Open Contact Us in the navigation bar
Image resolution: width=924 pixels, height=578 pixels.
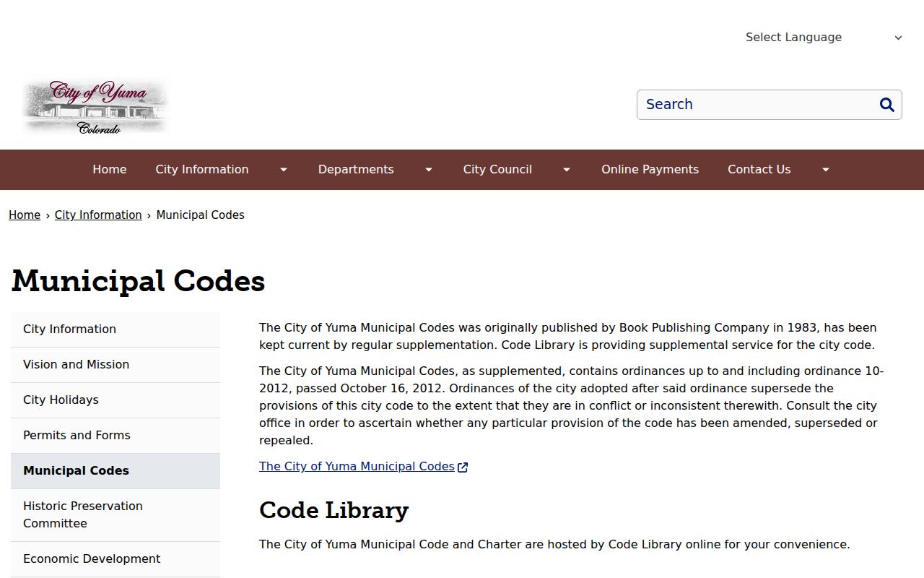[x=759, y=170]
